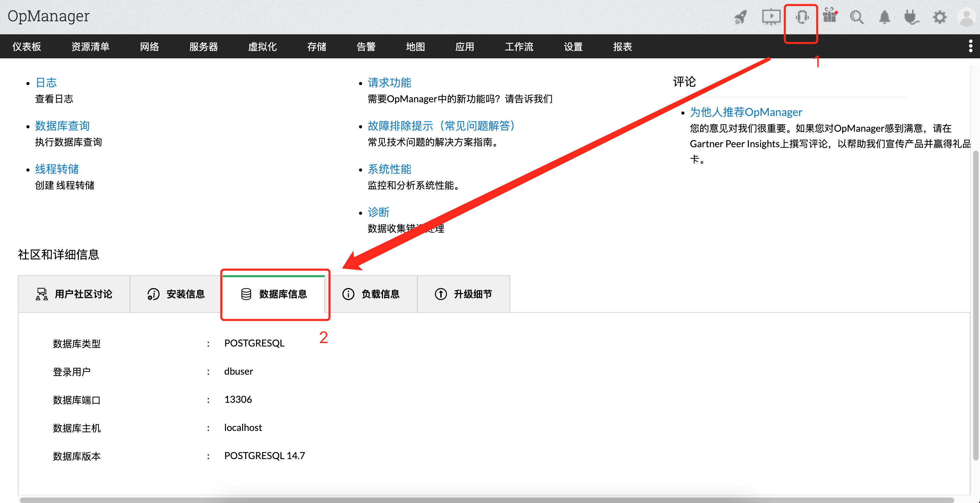Image resolution: width=980 pixels, height=503 pixels.
Task: Click the dbuser login user value
Action: point(239,371)
